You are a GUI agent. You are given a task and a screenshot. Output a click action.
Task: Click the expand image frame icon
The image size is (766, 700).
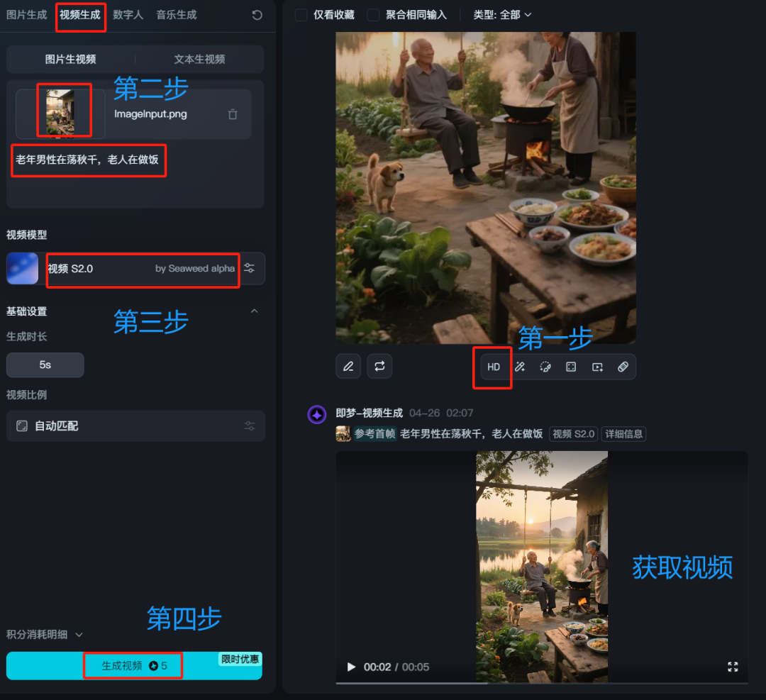click(571, 367)
